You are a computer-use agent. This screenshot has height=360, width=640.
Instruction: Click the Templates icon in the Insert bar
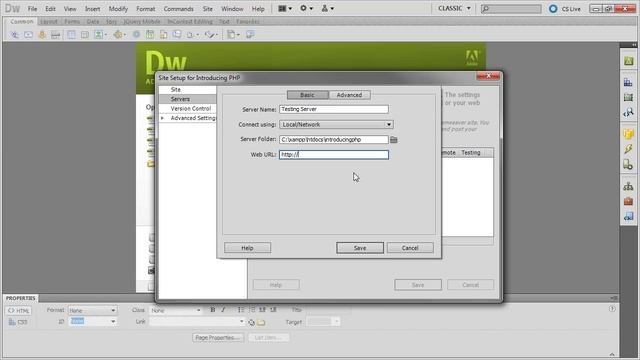(231, 35)
